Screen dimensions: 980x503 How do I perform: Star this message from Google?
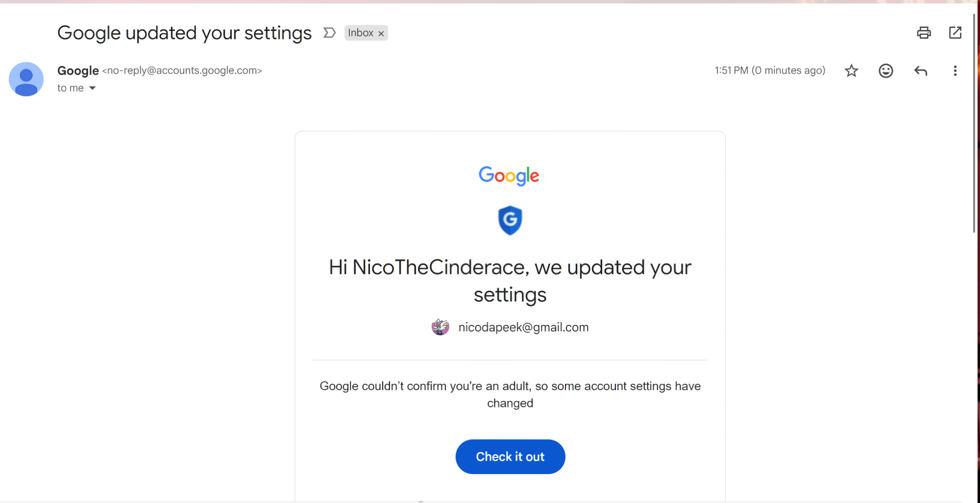tap(852, 71)
